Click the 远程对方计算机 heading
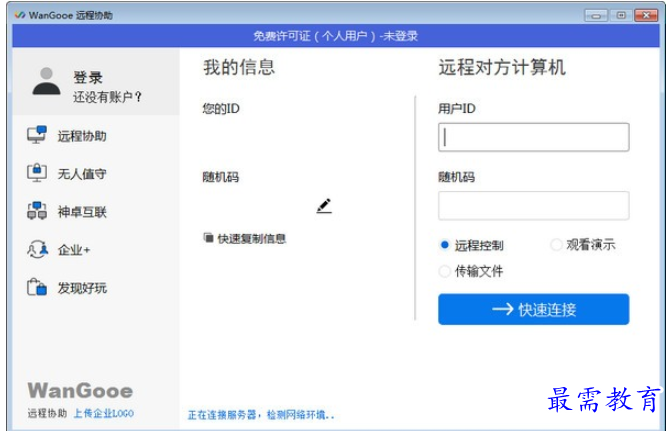The width and height of the screenshot is (669, 431). (502, 67)
